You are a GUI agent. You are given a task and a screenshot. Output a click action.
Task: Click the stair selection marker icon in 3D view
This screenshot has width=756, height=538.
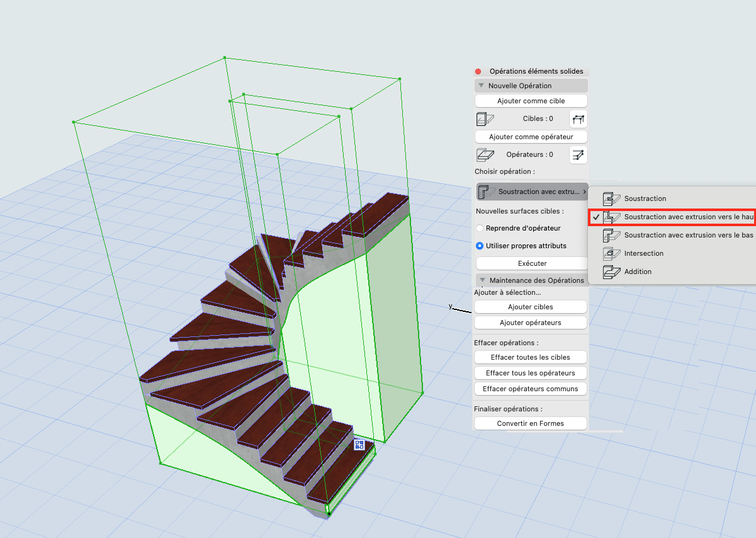[359, 445]
